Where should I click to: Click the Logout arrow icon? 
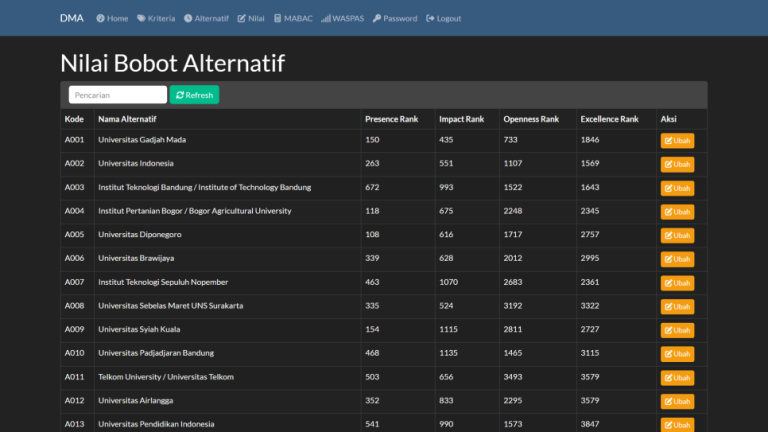point(430,18)
